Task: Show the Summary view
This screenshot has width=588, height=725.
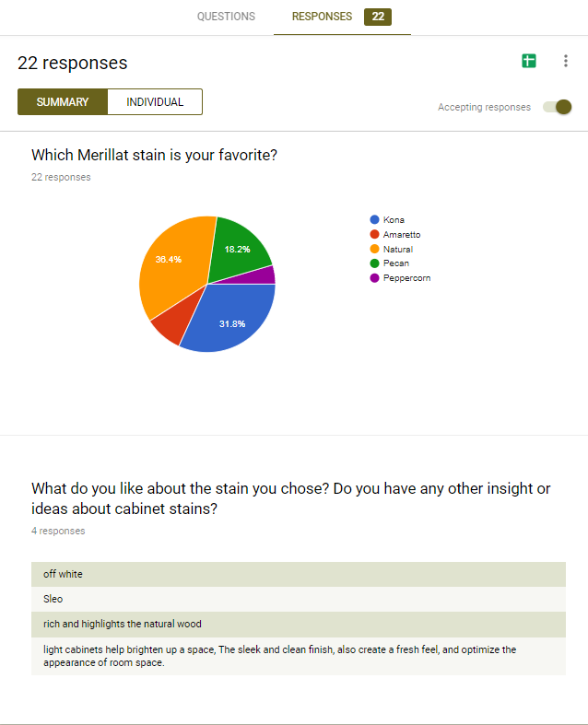Action: [63, 102]
